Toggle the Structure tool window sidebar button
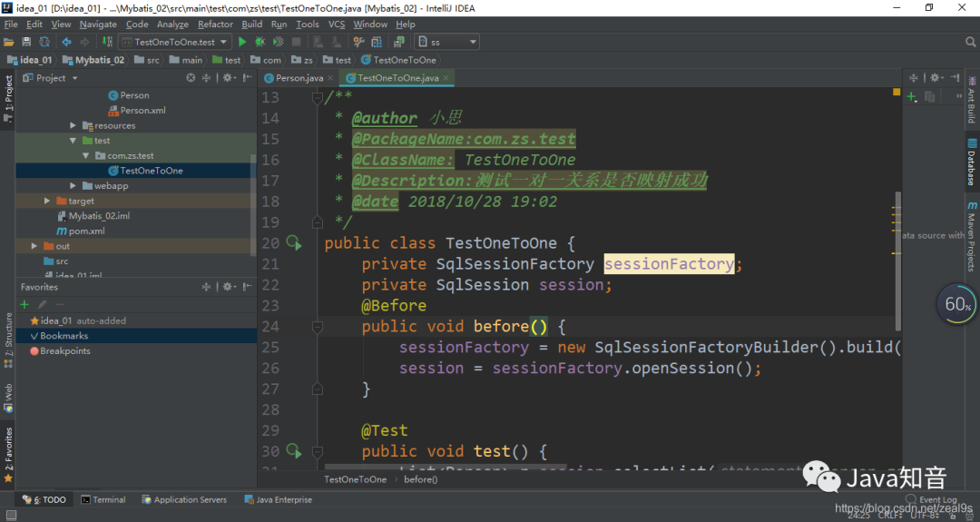This screenshot has height=522, width=980. click(x=8, y=340)
